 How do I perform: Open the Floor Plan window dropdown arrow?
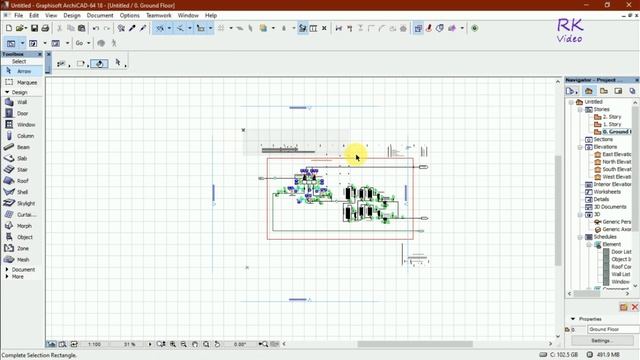pos(22,43)
